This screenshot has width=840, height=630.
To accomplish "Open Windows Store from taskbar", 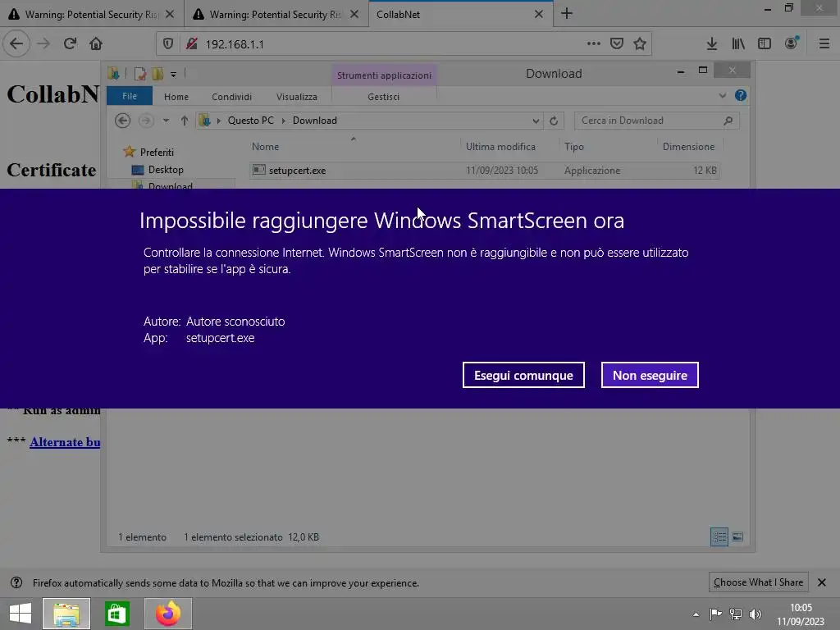I will click(x=117, y=614).
